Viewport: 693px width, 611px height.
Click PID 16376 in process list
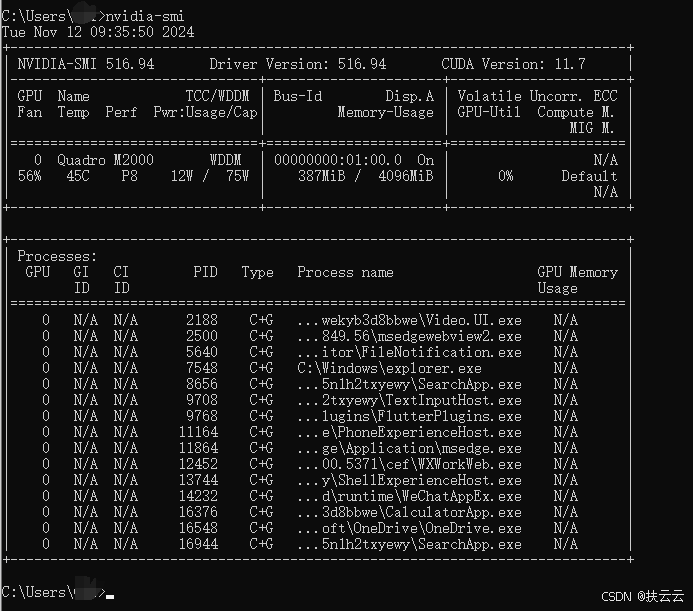click(198, 512)
